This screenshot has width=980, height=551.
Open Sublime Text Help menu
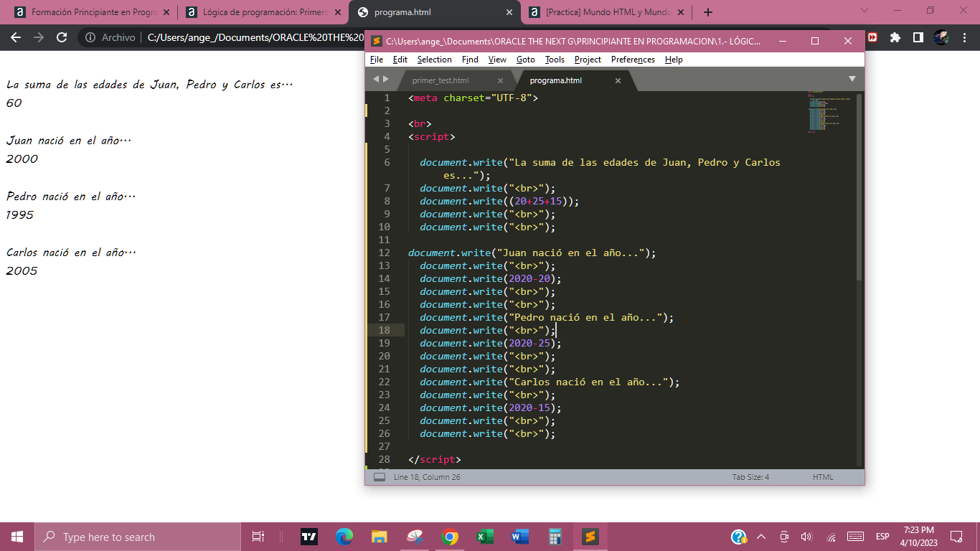[674, 60]
